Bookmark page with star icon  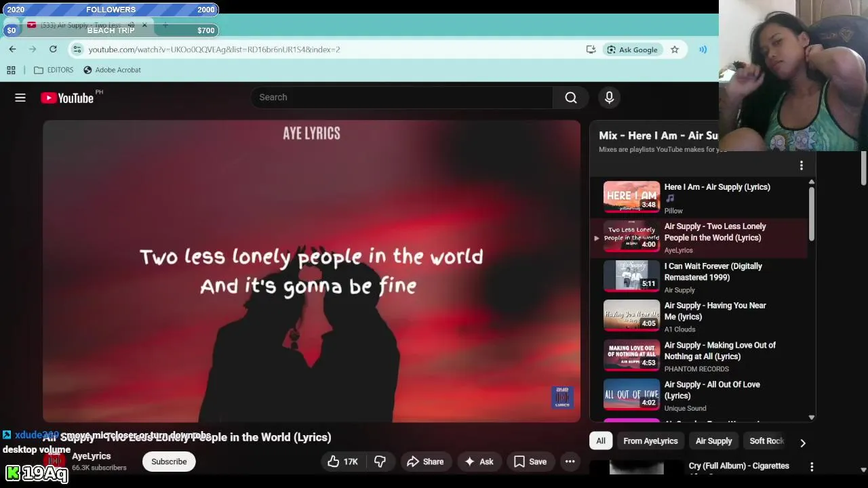675,49
